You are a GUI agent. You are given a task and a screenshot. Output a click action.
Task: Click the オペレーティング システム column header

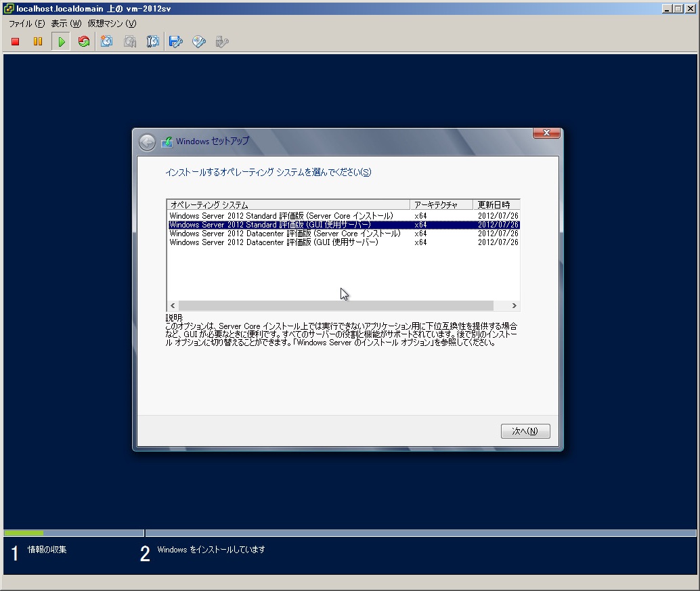point(288,205)
